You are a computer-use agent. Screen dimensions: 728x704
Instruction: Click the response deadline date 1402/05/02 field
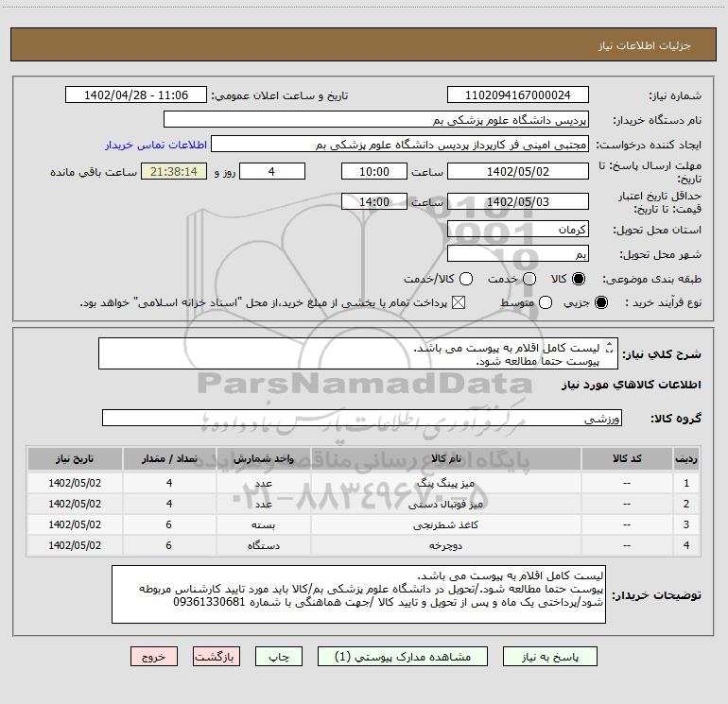(518, 171)
